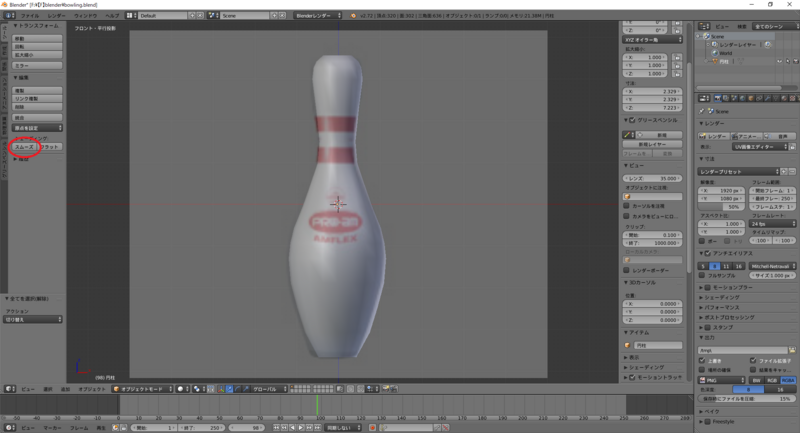Enable the 場所の確保 checkbox

click(x=702, y=370)
